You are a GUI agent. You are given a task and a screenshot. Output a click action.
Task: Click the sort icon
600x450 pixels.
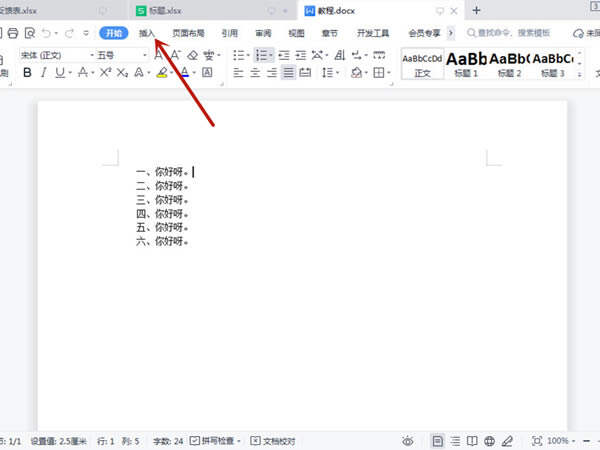pyautogui.click(x=340, y=55)
